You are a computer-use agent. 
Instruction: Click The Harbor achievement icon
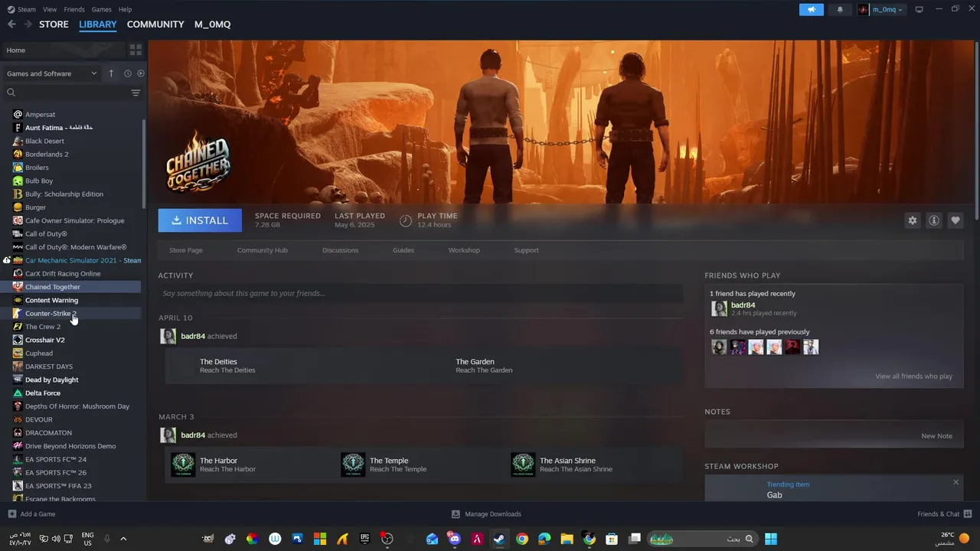[x=183, y=465]
